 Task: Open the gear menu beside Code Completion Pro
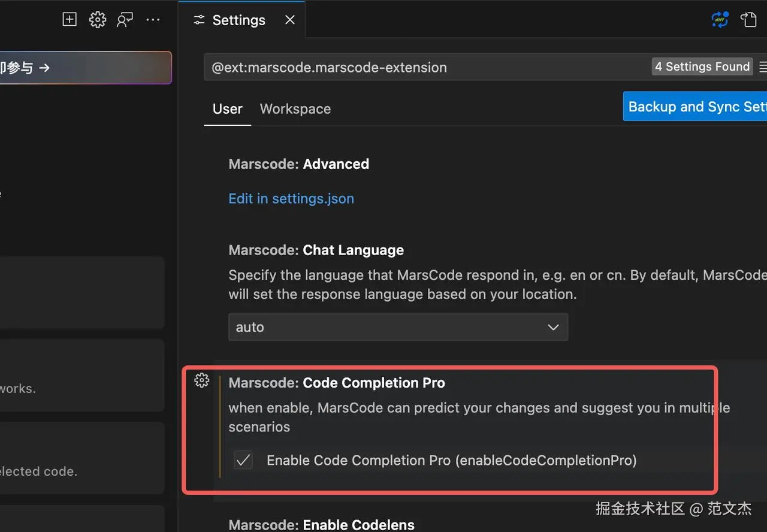(x=202, y=380)
